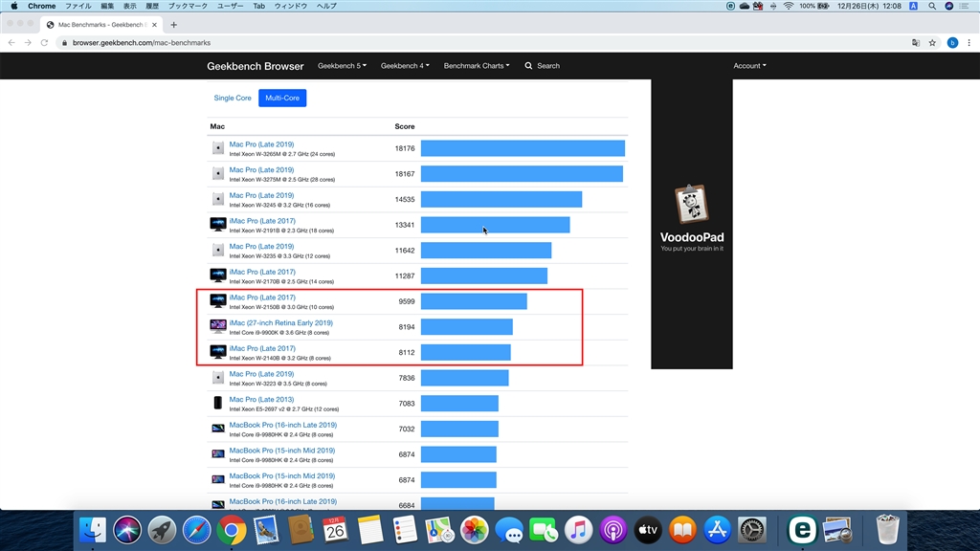Click the score value 11642

click(405, 251)
